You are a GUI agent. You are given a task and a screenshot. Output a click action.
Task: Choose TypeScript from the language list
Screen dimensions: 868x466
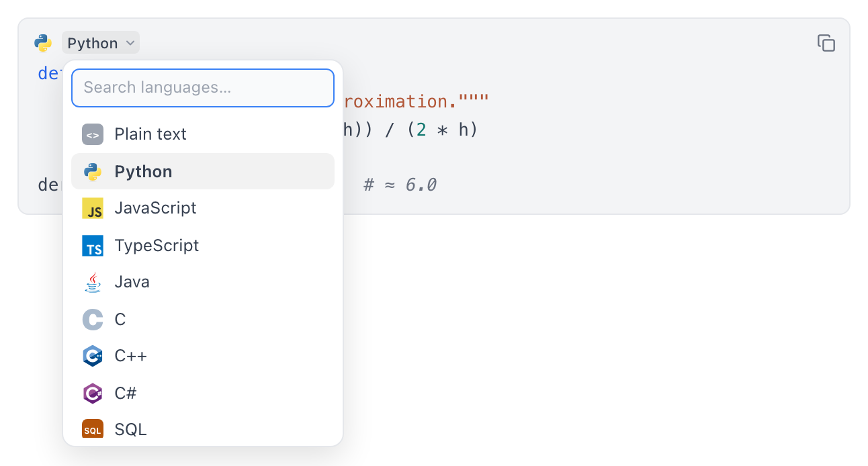[x=203, y=245]
